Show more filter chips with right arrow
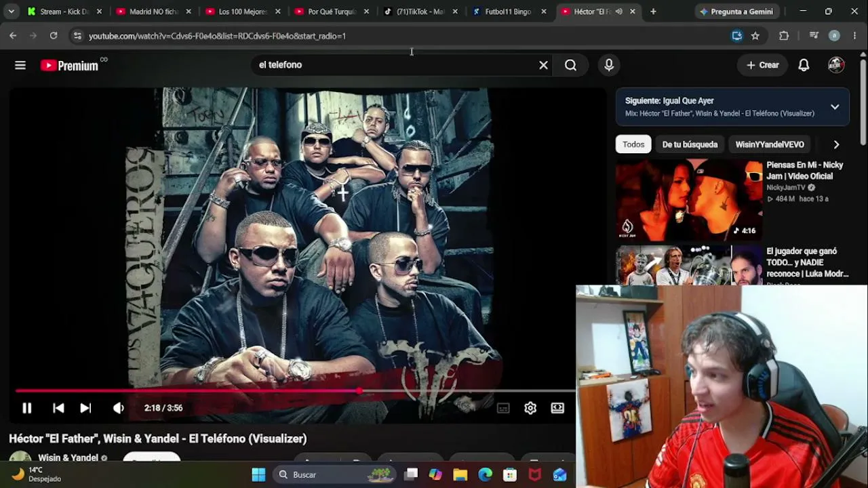Screen dimensions: 868x488 click(x=836, y=144)
